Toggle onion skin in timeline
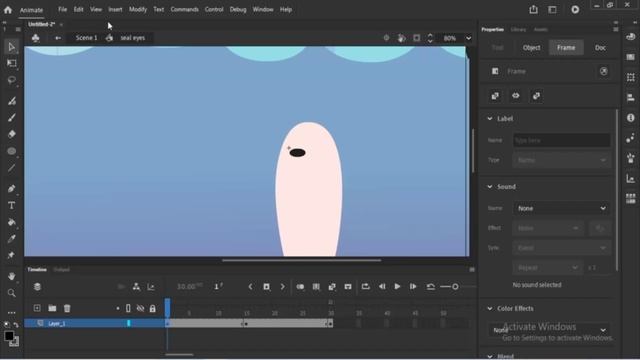This screenshot has width=640, height=360. (300, 287)
